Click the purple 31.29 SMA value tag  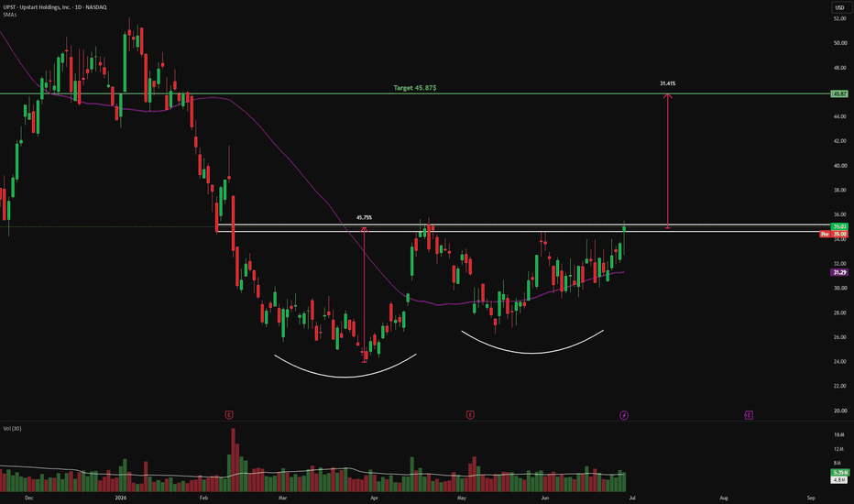839,272
